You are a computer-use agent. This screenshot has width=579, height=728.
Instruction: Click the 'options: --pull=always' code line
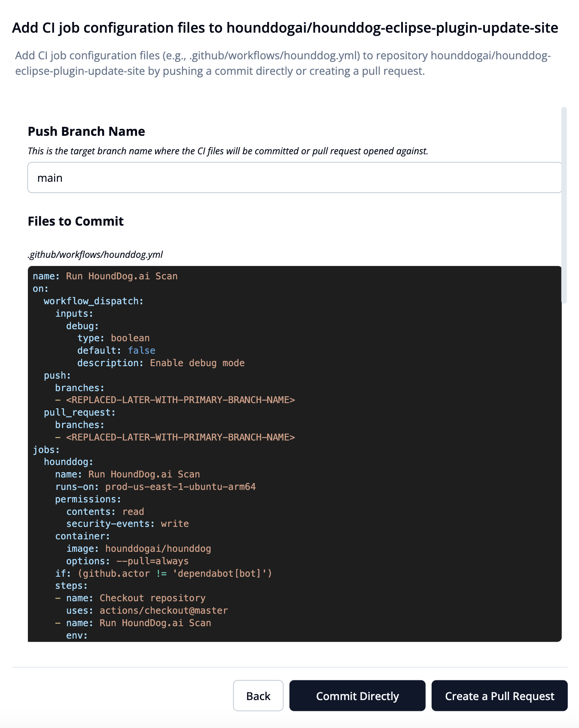click(x=127, y=561)
